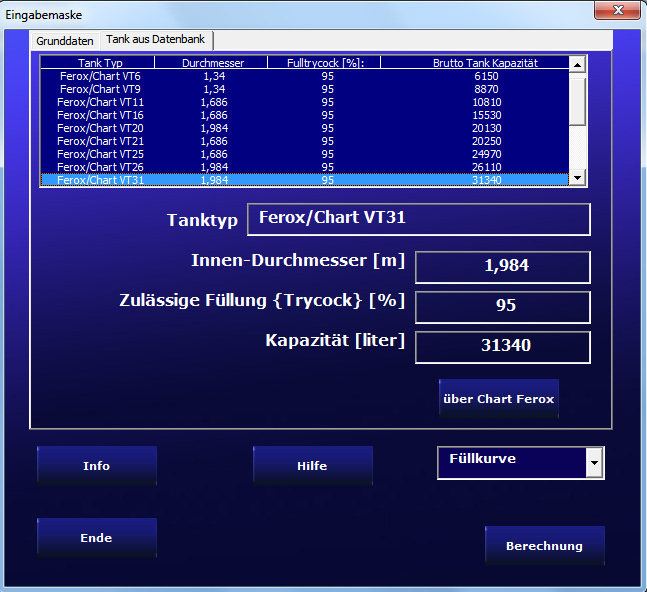The height and width of the screenshot is (592, 647).
Task: Select the Ferox/Chart VT26 row
Action: [x=305, y=167]
